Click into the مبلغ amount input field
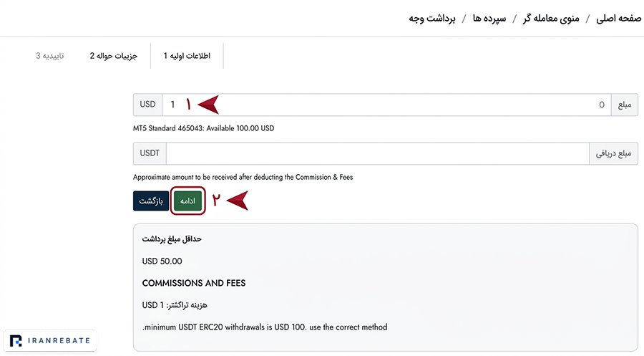This screenshot has height=356, width=644. (x=386, y=105)
